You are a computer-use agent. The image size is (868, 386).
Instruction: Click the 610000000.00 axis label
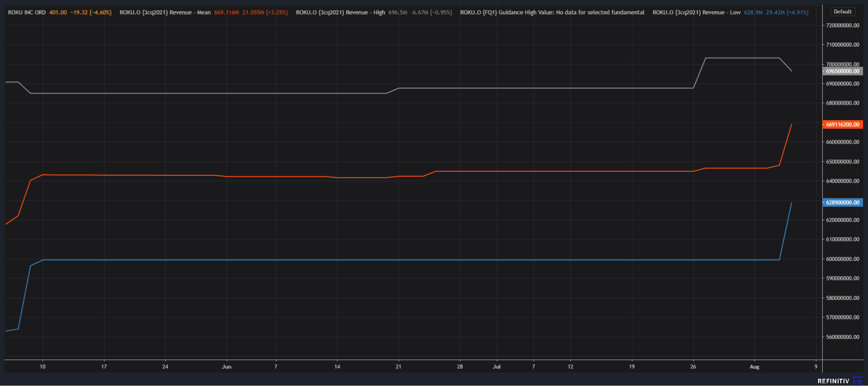click(843, 239)
